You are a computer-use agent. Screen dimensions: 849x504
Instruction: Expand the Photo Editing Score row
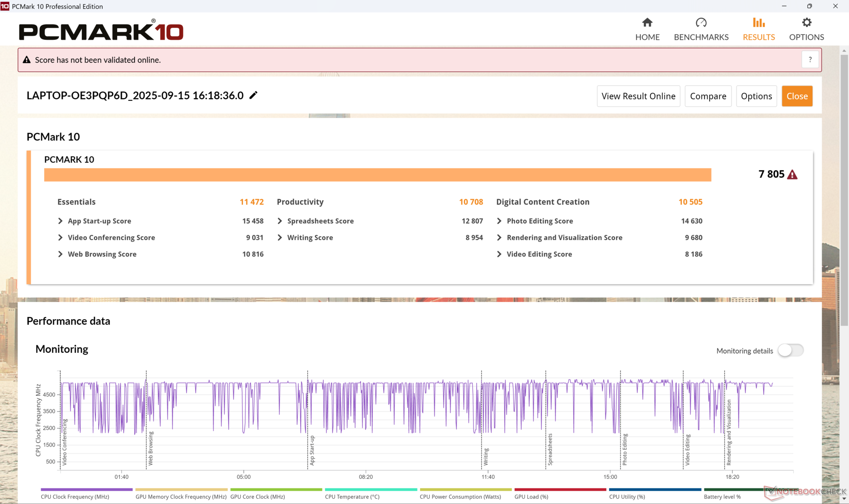[x=499, y=221]
